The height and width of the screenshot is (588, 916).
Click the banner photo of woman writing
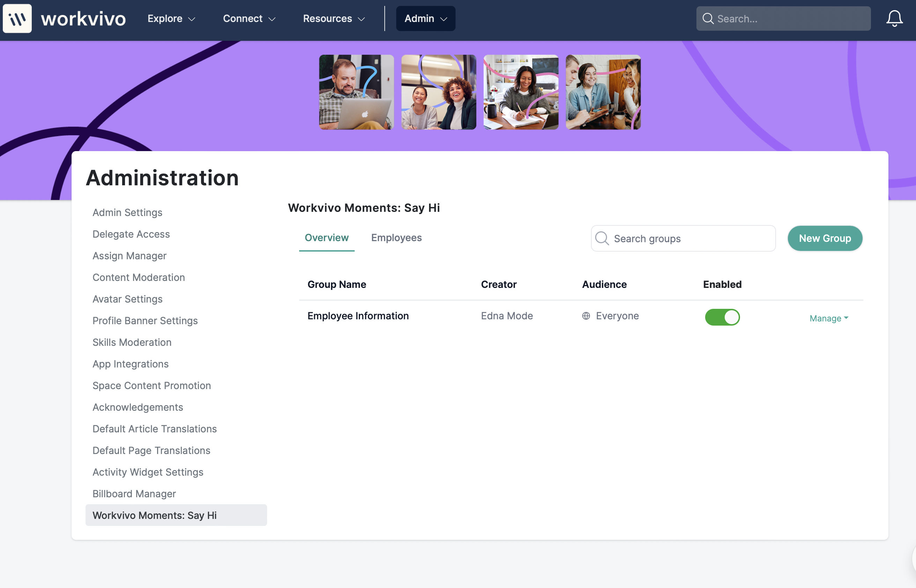(x=521, y=92)
